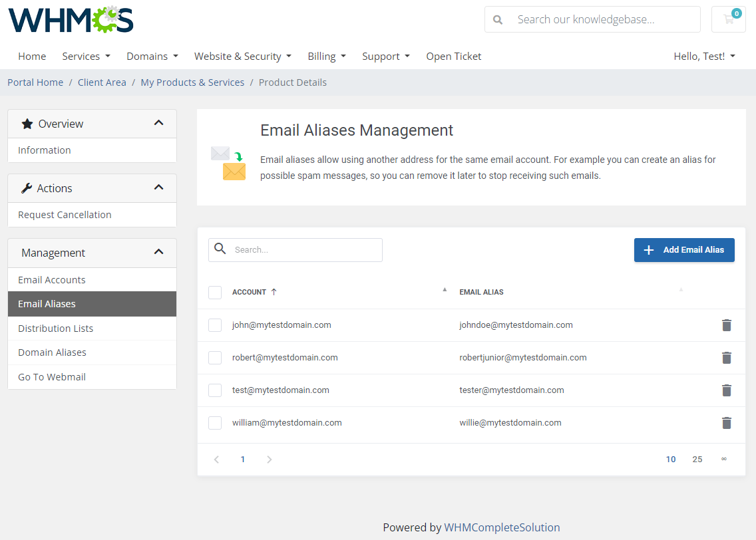Open the WHMCompleteSolution link
Screen dimensions: 756x540
click(x=502, y=527)
